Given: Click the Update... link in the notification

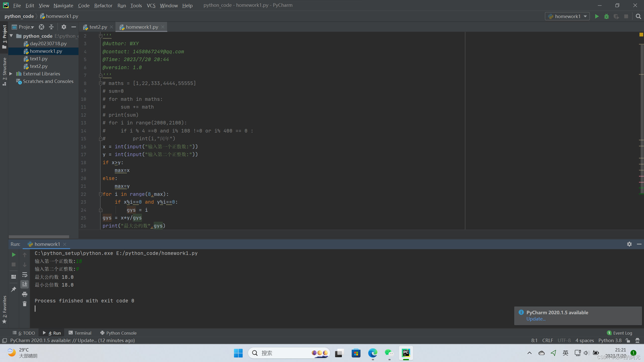Looking at the screenshot, I should point(536,319).
